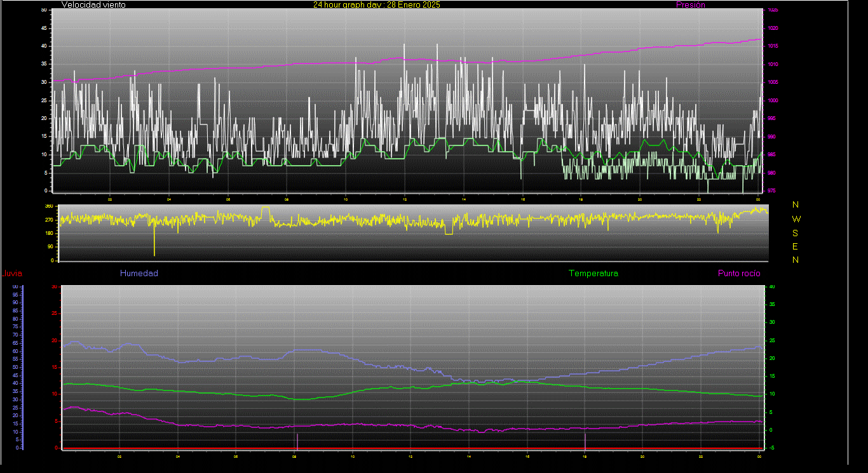Click red '15' on the rain axis
The image size is (868, 473).
coord(54,367)
